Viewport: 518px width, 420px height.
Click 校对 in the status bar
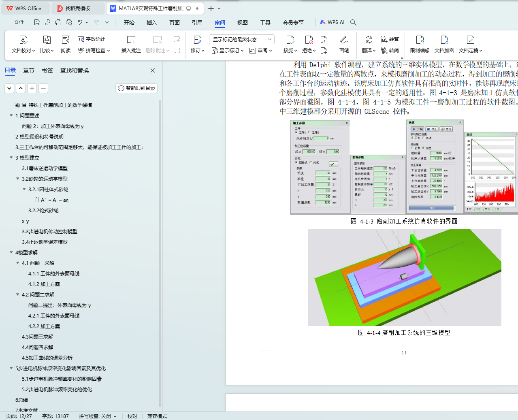[x=132, y=416]
